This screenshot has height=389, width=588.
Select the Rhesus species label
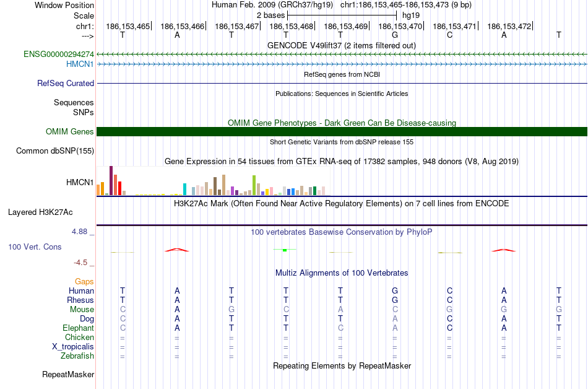(80, 300)
